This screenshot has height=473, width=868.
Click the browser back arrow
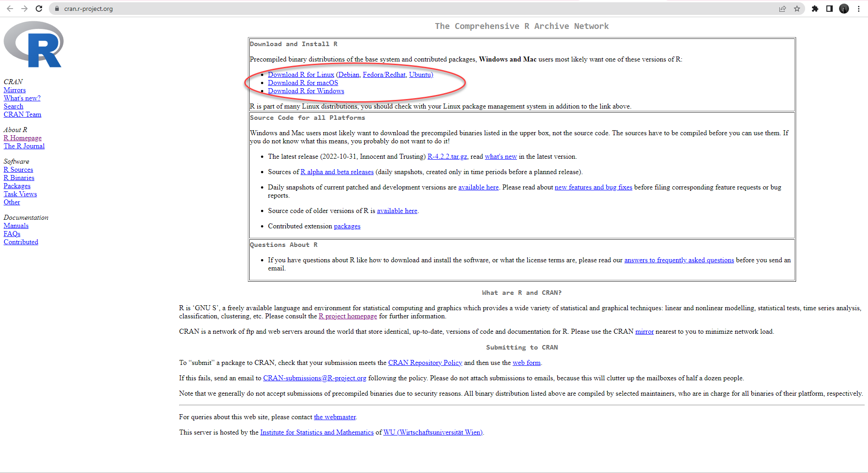click(10, 9)
